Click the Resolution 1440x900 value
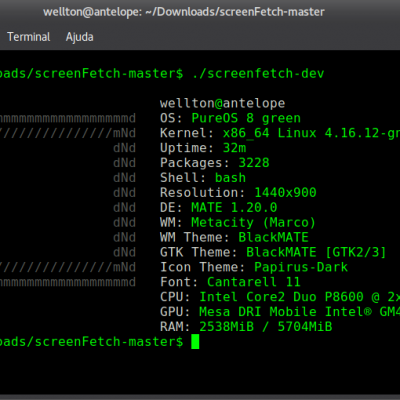The height and width of the screenshot is (400, 400). coord(285,192)
